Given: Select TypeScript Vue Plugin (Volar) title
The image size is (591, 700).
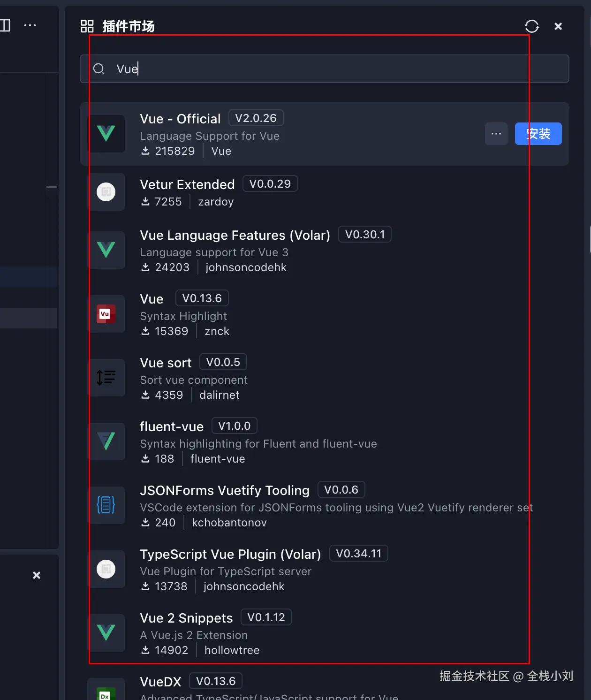Looking at the screenshot, I should click(x=230, y=554).
